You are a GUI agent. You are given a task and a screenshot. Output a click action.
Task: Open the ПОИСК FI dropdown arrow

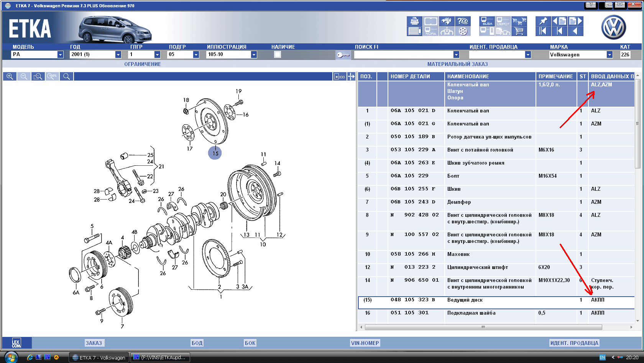coord(456,54)
